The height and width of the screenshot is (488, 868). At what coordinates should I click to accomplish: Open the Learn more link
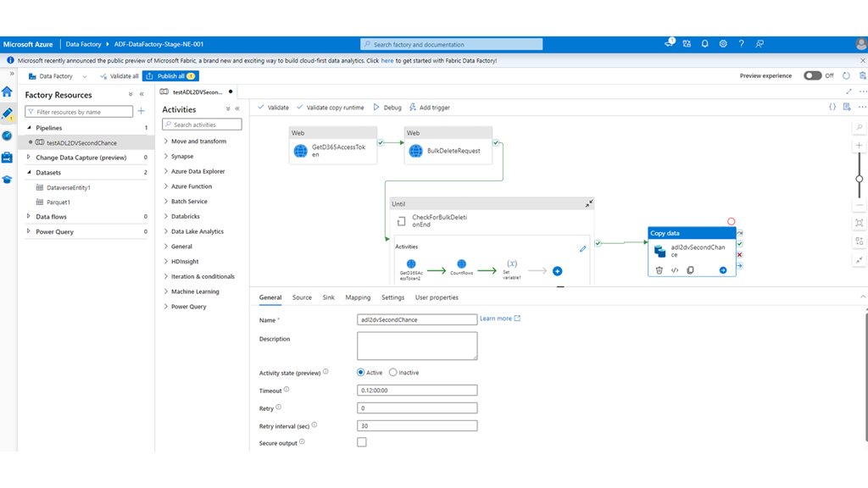500,319
